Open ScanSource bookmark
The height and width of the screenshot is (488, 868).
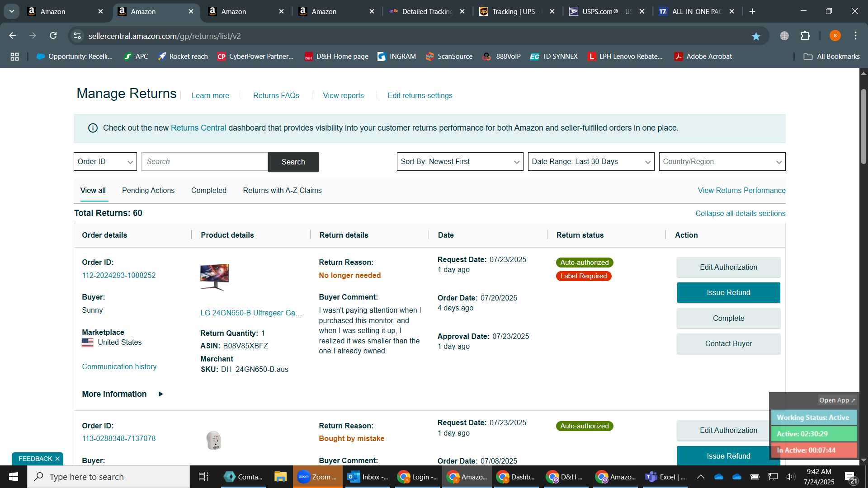click(449, 56)
